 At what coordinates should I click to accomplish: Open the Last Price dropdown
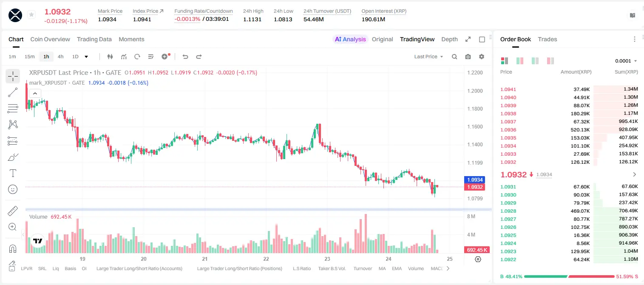pos(428,57)
